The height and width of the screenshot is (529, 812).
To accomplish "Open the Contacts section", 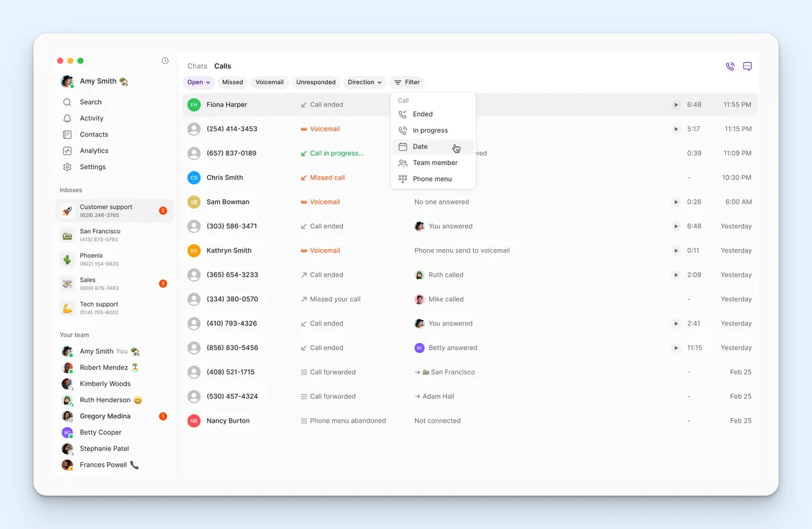I will (94, 134).
